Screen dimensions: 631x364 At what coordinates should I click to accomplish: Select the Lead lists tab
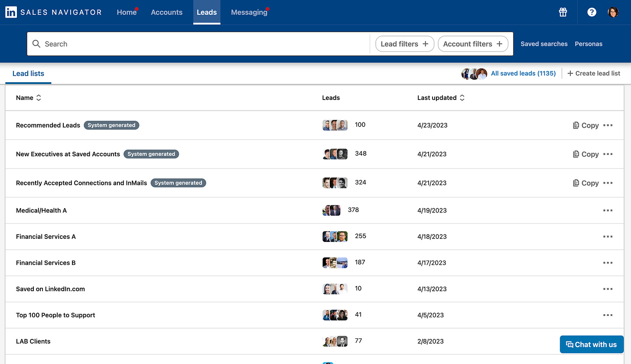[x=28, y=74]
